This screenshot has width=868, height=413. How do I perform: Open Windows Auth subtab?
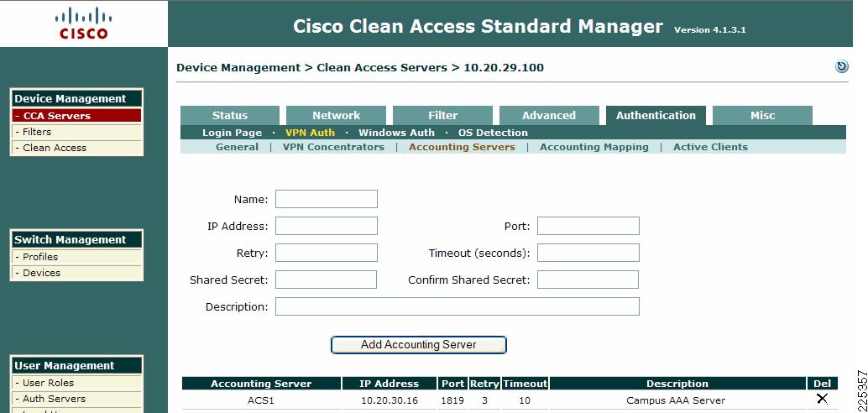[x=396, y=133]
